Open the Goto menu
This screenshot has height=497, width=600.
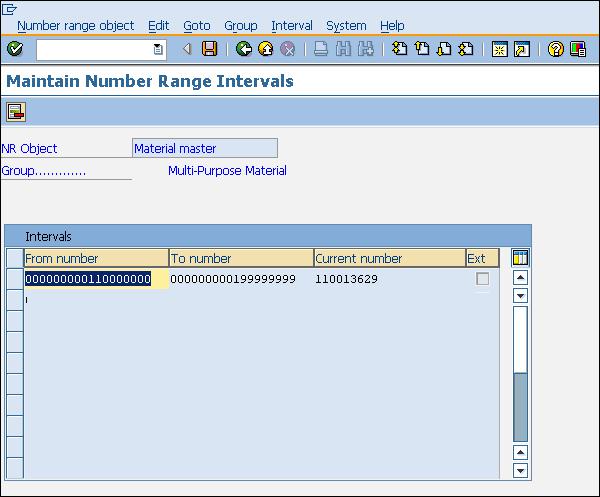point(197,26)
